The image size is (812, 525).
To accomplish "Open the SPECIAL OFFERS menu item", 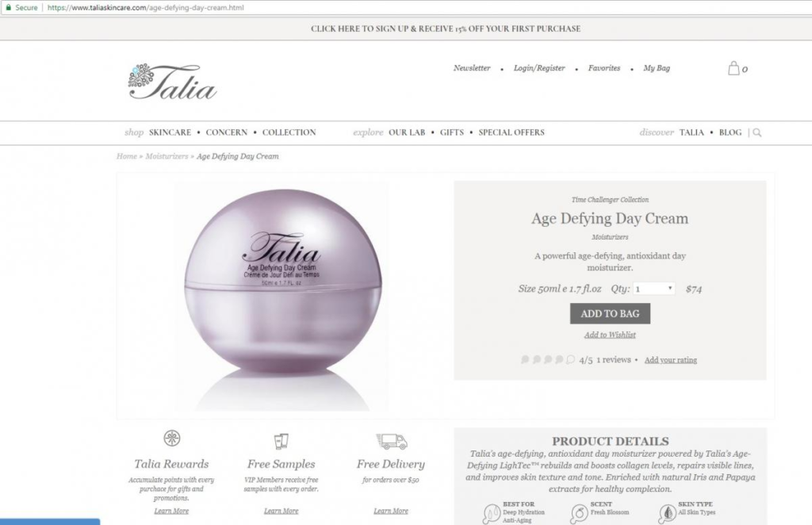I will [x=511, y=132].
